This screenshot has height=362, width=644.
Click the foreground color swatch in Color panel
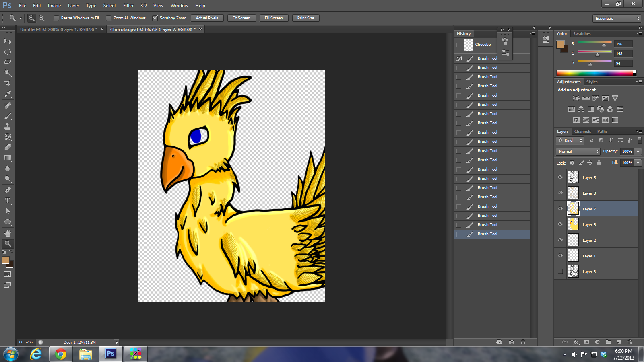[560, 45]
